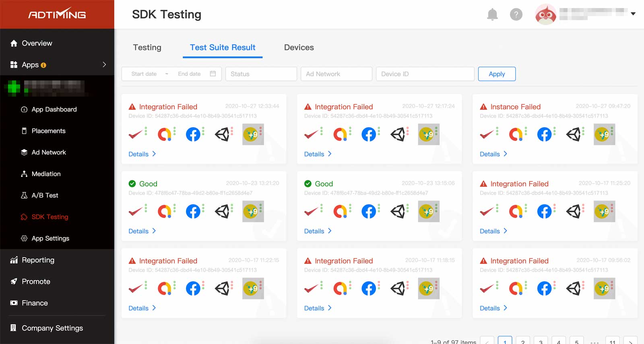Click Facebook icon in Good 13:21:20 card

click(x=193, y=211)
